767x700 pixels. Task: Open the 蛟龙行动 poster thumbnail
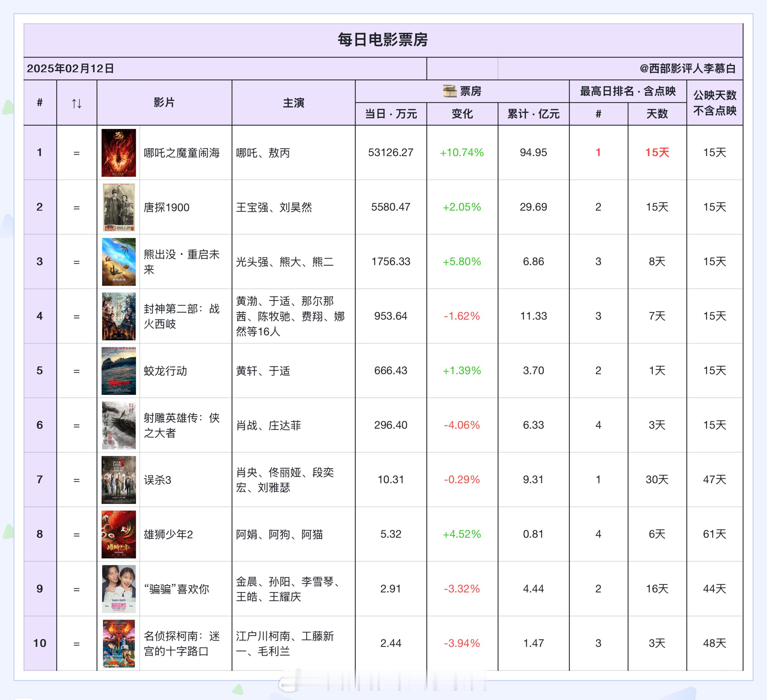tap(119, 371)
